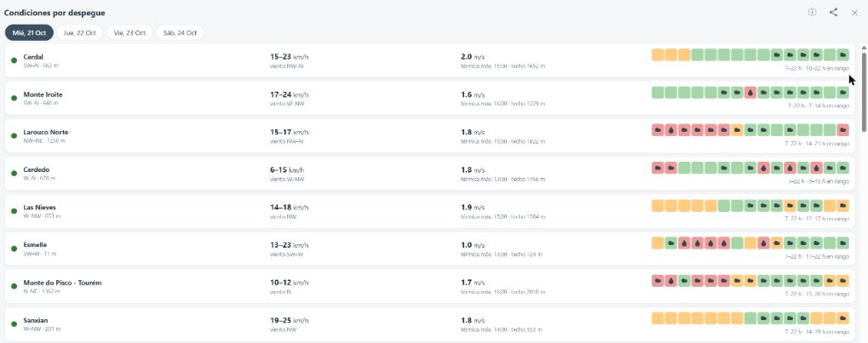Screen dimensions: 868x343
Task: Switch to Vie, 23 Oct tab
Action: 129,32
